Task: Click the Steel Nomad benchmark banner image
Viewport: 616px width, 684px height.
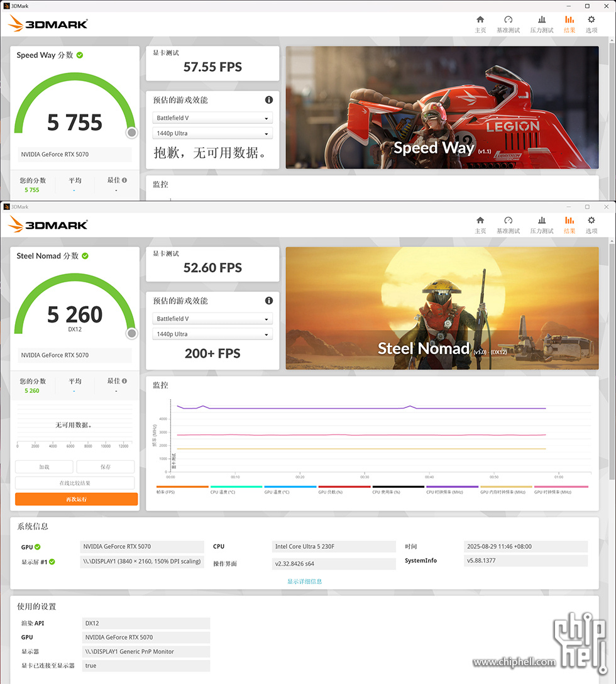Action: (x=442, y=308)
